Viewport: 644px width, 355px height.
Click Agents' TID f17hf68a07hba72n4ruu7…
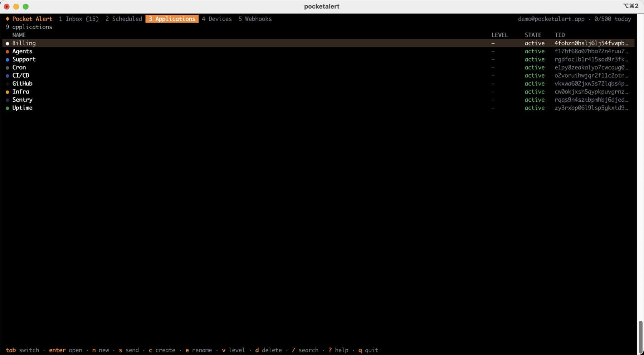(591, 52)
